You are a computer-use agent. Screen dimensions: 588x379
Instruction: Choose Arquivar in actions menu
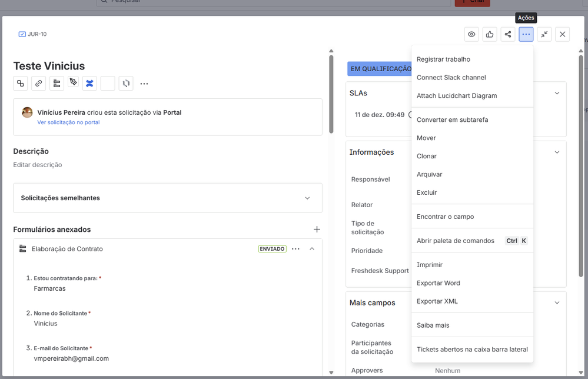tap(472, 174)
